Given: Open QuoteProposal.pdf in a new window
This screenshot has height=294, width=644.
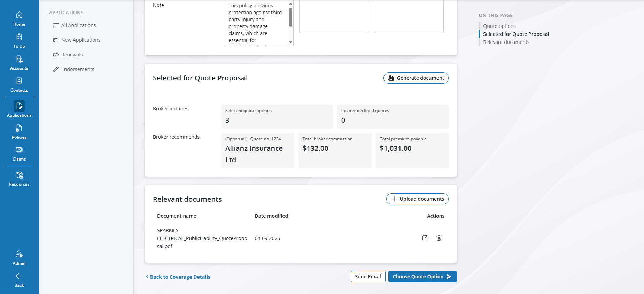Looking at the screenshot, I should 425,238.
